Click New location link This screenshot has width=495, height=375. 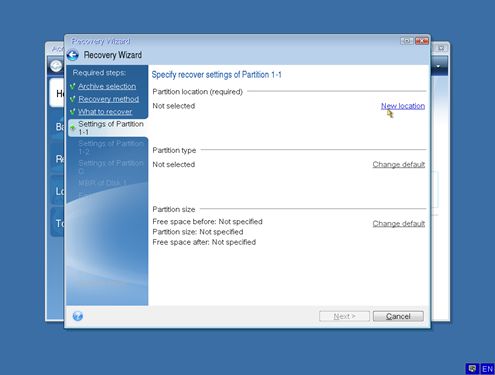(403, 106)
